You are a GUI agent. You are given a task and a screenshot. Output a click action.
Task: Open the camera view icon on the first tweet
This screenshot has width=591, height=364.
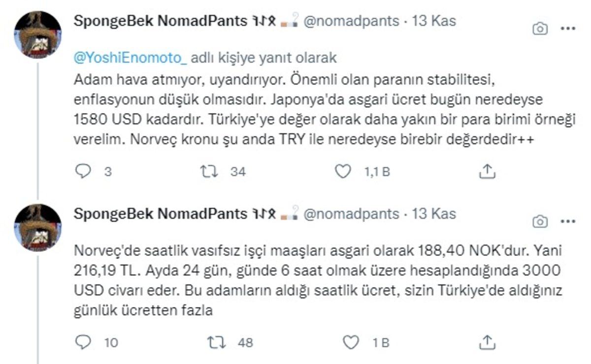540,29
